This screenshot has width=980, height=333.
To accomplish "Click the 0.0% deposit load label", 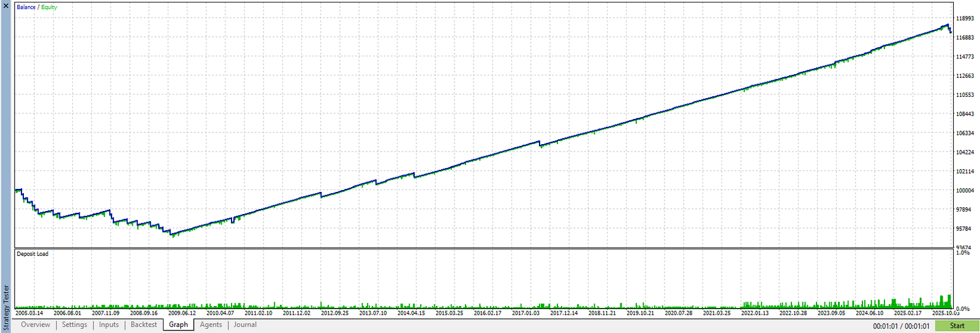I will [x=963, y=309].
